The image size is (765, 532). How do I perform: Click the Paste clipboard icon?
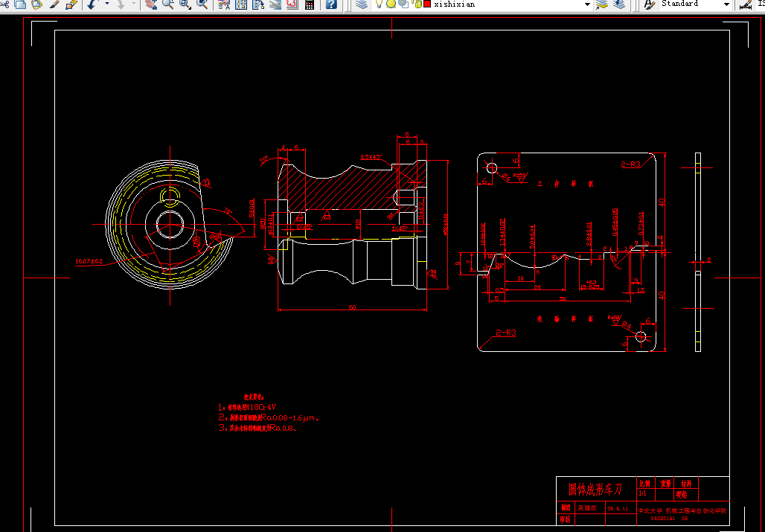36,4
